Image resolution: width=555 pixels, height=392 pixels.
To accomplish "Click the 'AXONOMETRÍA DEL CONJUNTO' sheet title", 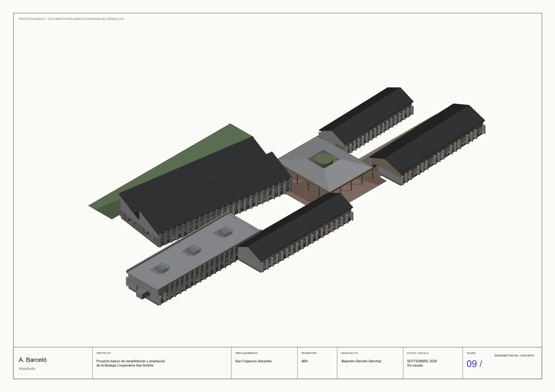I will tap(514, 356).
